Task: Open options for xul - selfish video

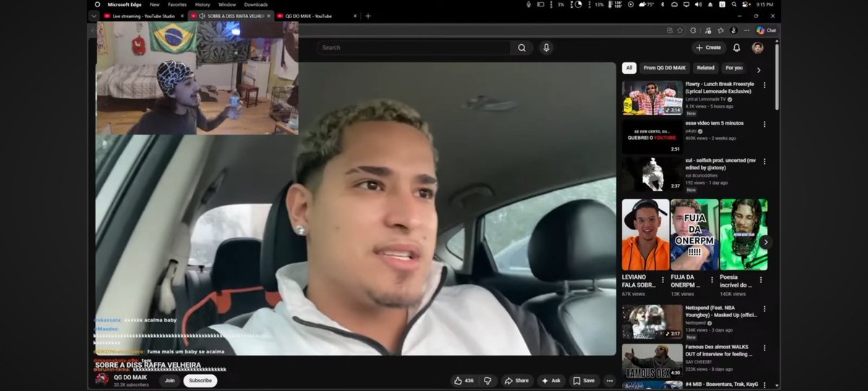Action: 765,162
